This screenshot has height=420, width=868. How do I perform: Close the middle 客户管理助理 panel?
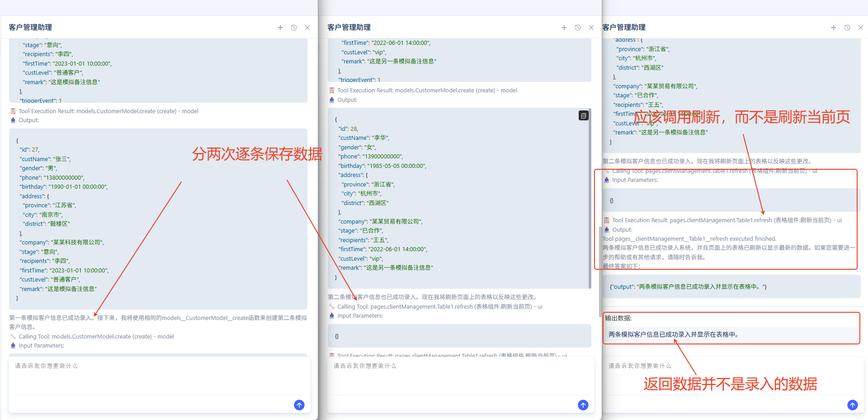click(591, 28)
